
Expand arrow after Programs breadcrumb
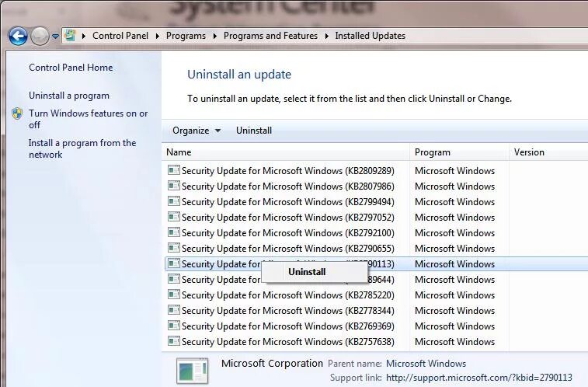click(x=215, y=36)
